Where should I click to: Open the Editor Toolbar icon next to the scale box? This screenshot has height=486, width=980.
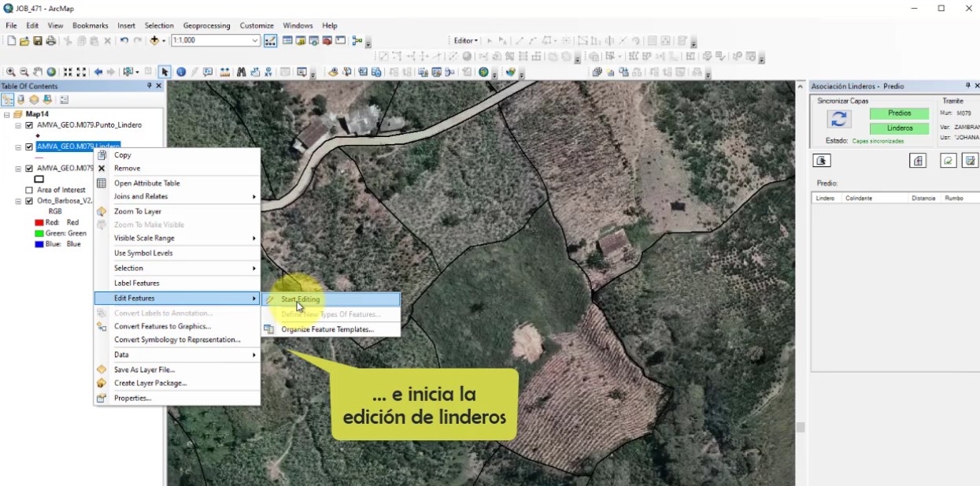pyautogui.click(x=270, y=41)
